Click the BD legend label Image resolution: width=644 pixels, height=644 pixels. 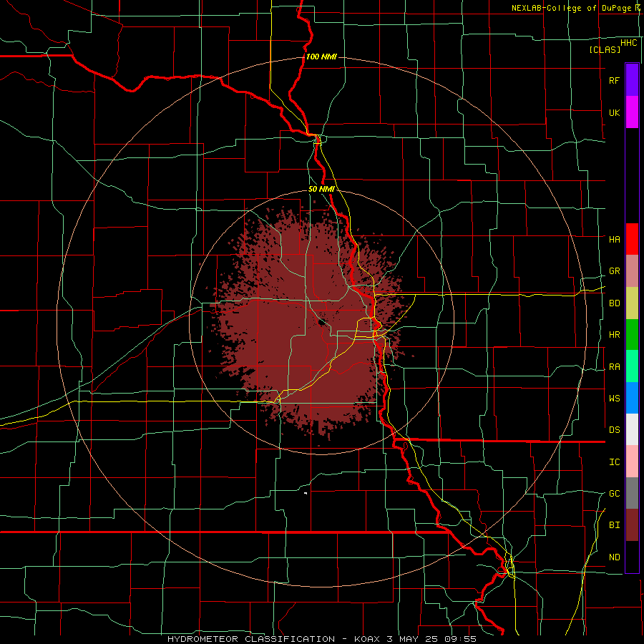click(614, 303)
